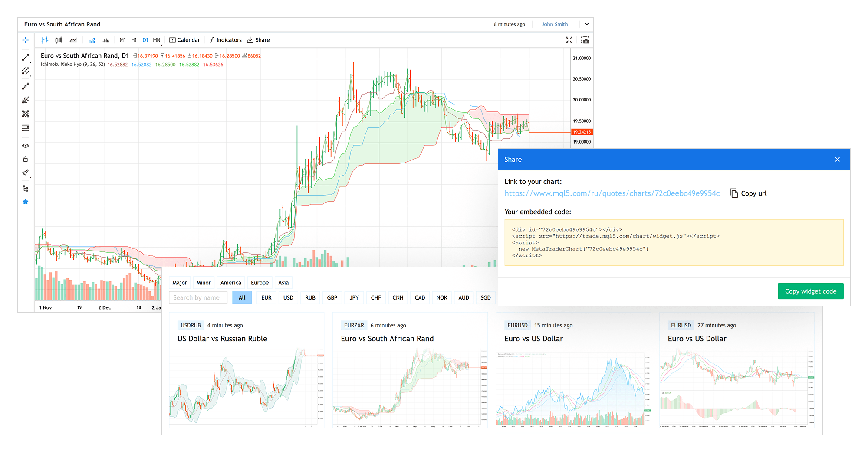Open the Calendar panel

[184, 40]
